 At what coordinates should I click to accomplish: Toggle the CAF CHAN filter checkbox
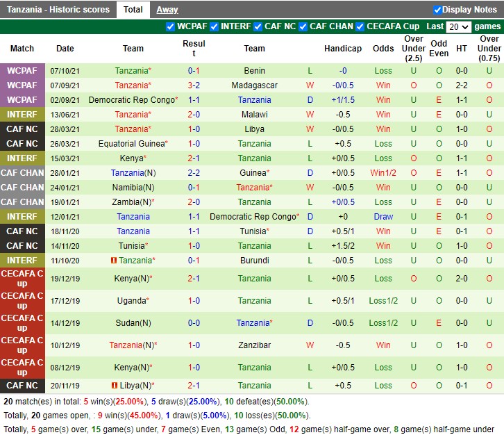[303, 27]
